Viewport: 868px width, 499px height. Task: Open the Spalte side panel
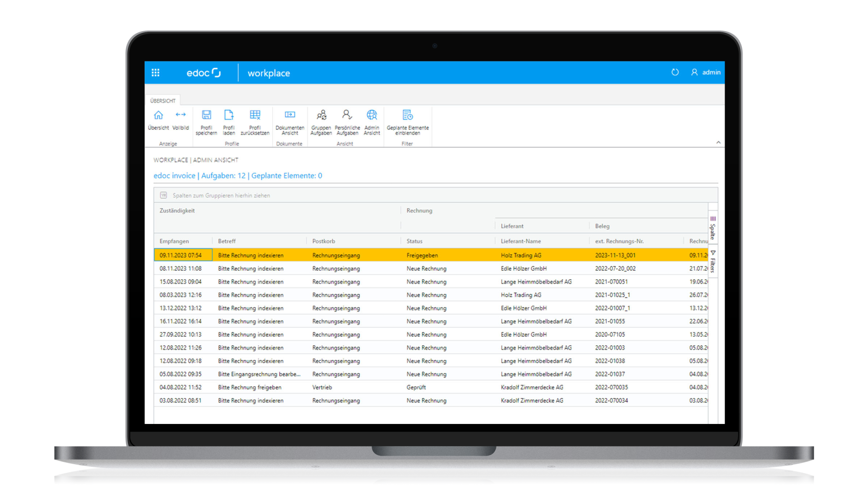713,228
